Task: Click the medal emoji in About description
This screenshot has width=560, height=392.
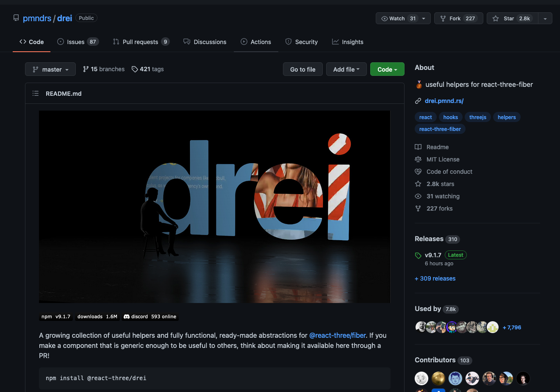Action: (x=419, y=84)
